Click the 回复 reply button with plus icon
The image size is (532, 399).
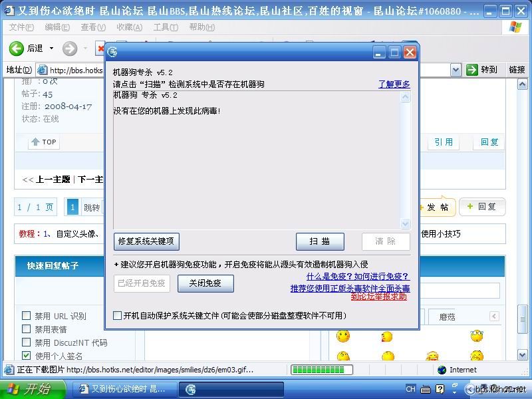[482, 207]
